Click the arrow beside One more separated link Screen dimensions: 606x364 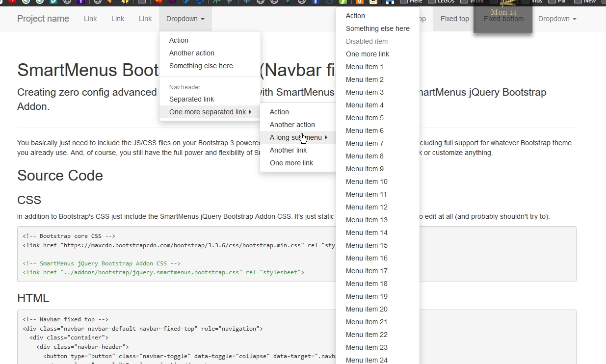[x=250, y=112]
